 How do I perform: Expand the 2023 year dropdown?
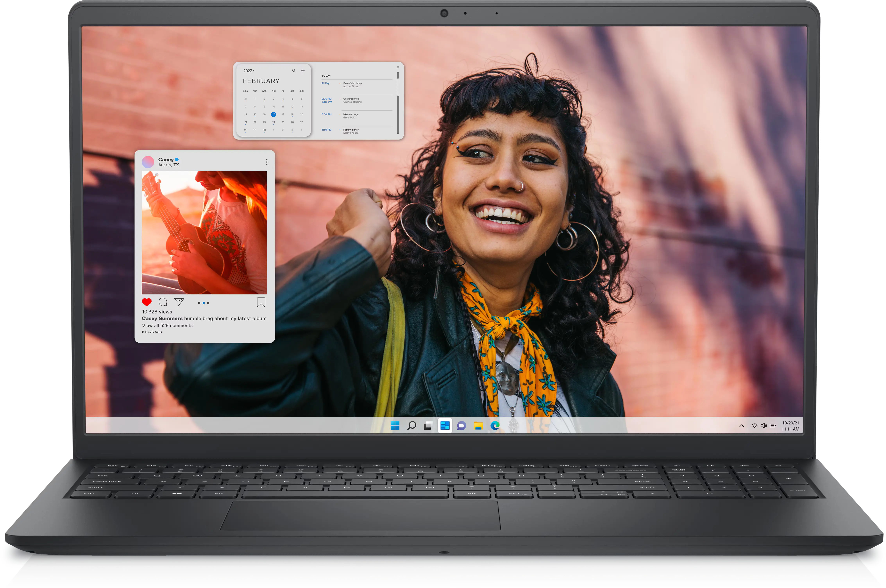click(249, 71)
